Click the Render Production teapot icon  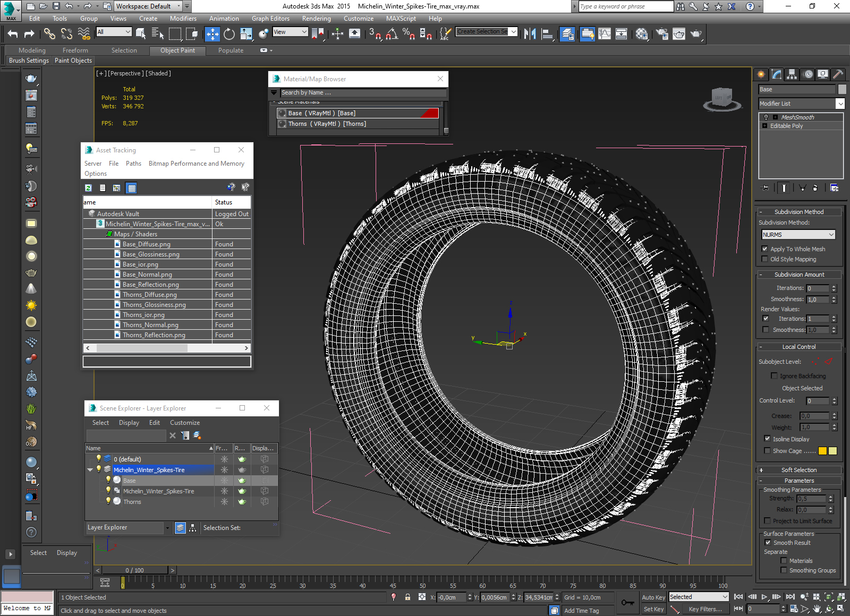(696, 34)
